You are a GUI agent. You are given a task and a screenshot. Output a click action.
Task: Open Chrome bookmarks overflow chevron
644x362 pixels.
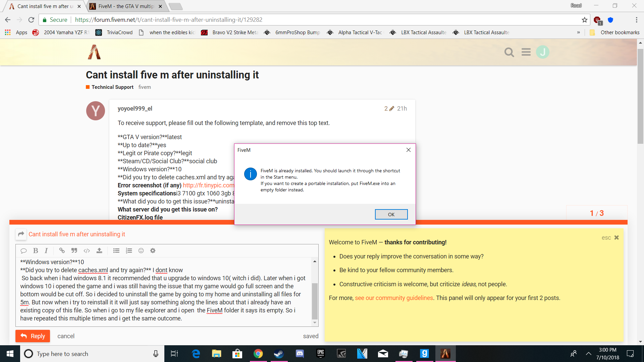579,32
